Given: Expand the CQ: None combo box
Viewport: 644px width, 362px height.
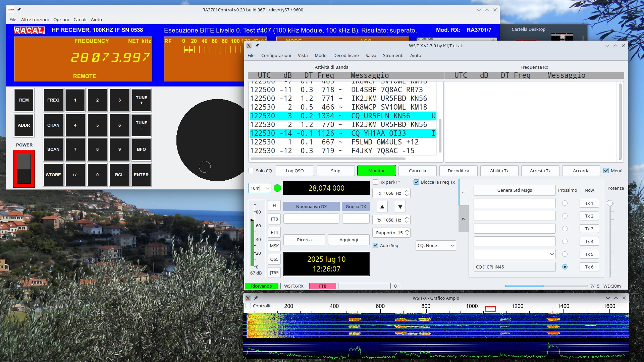Looking at the screenshot, I should pyautogui.click(x=435, y=245).
